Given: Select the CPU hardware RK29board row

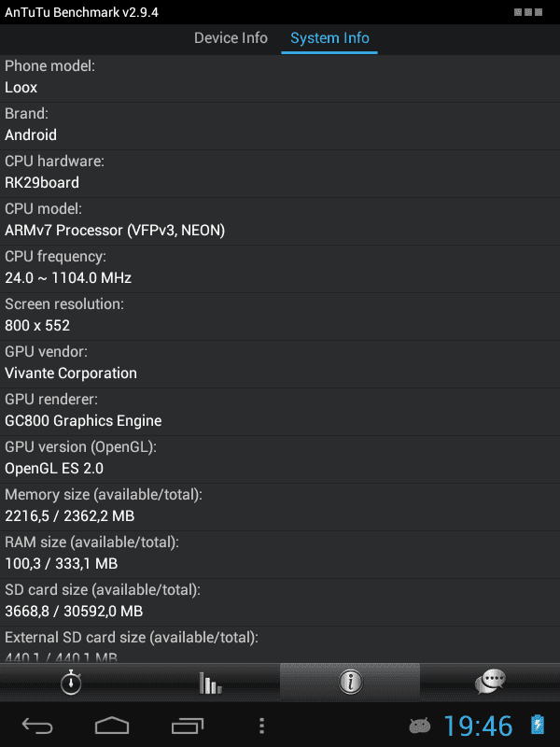Looking at the screenshot, I should coord(280,174).
